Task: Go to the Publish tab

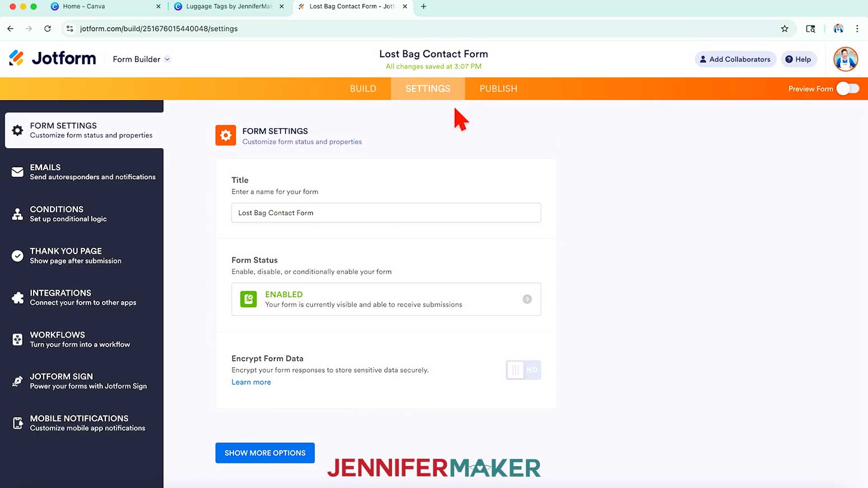Action: coord(498,88)
